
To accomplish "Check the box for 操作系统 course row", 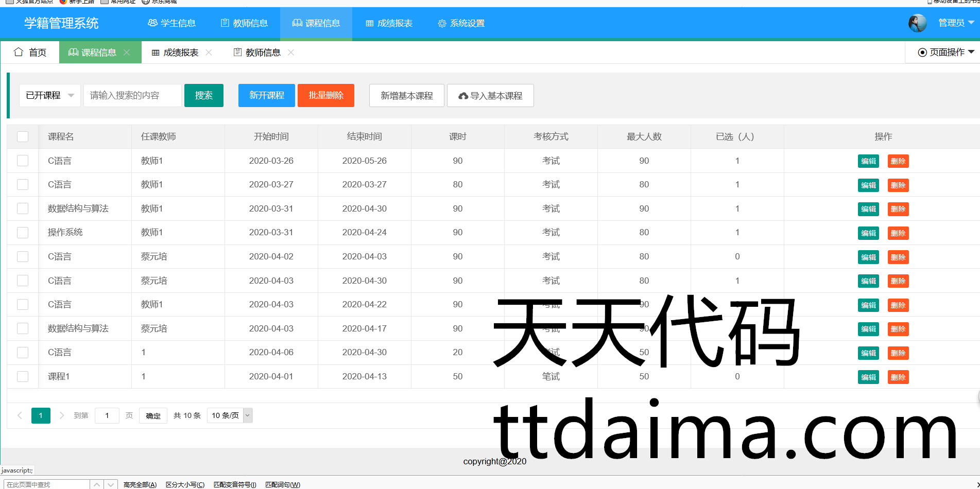I will coord(23,232).
